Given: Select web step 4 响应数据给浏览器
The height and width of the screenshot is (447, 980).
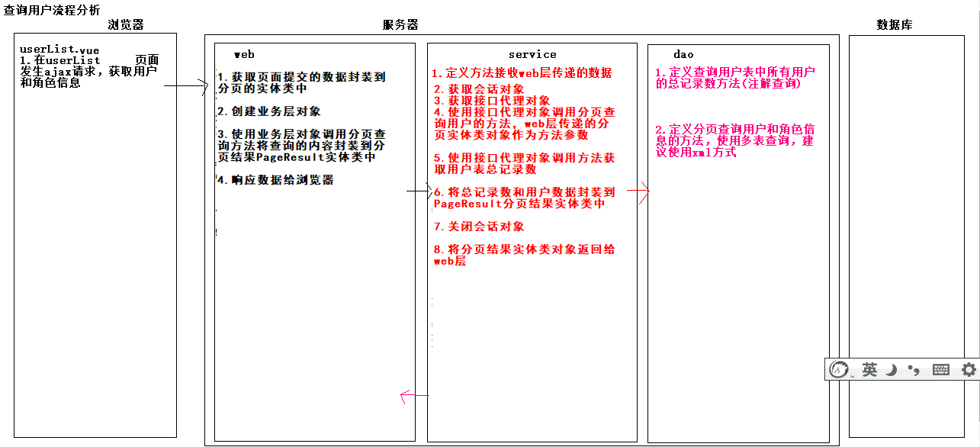Looking at the screenshot, I should coord(275,180).
